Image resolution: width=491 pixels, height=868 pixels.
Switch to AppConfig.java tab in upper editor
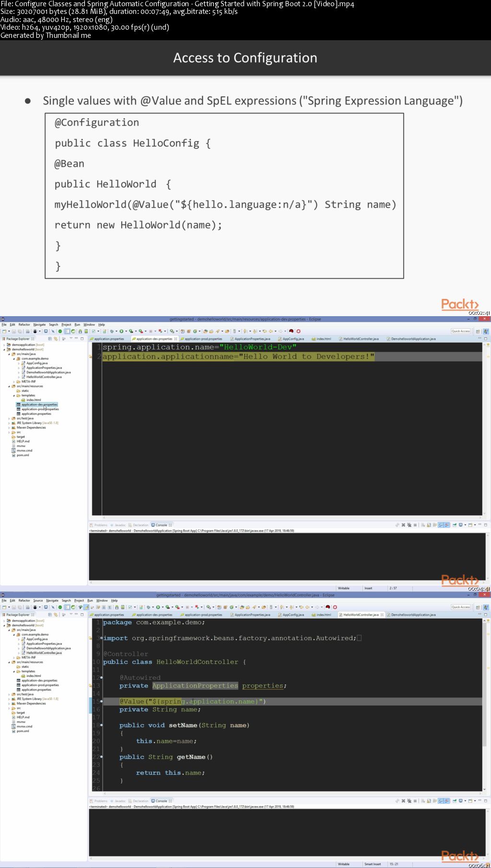pos(291,339)
